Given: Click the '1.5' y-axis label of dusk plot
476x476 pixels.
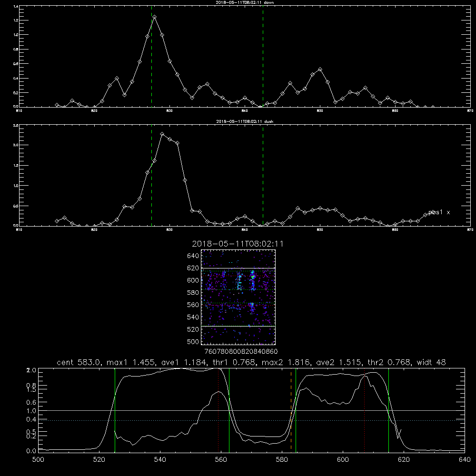Looking at the screenshot, I should (16, 166).
